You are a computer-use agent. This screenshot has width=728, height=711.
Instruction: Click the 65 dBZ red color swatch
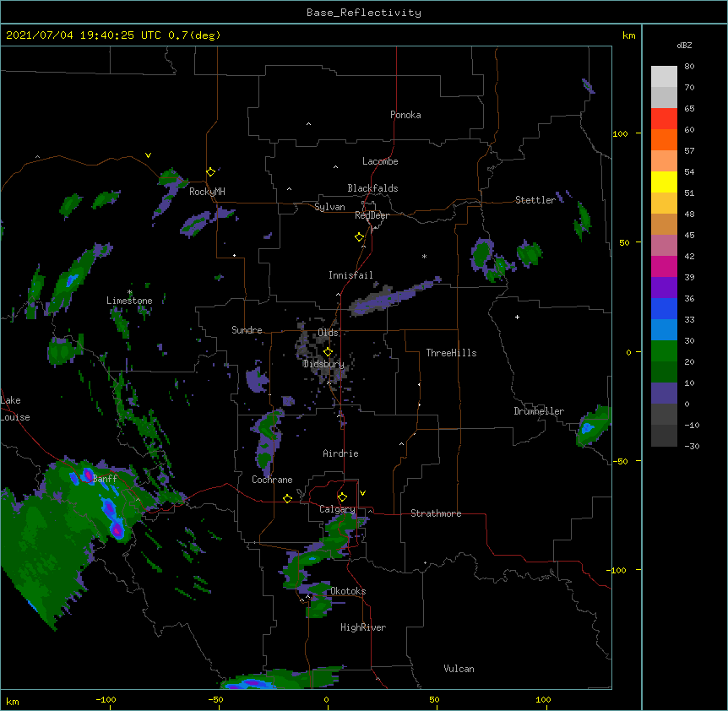pyautogui.click(x=664, y=119)
